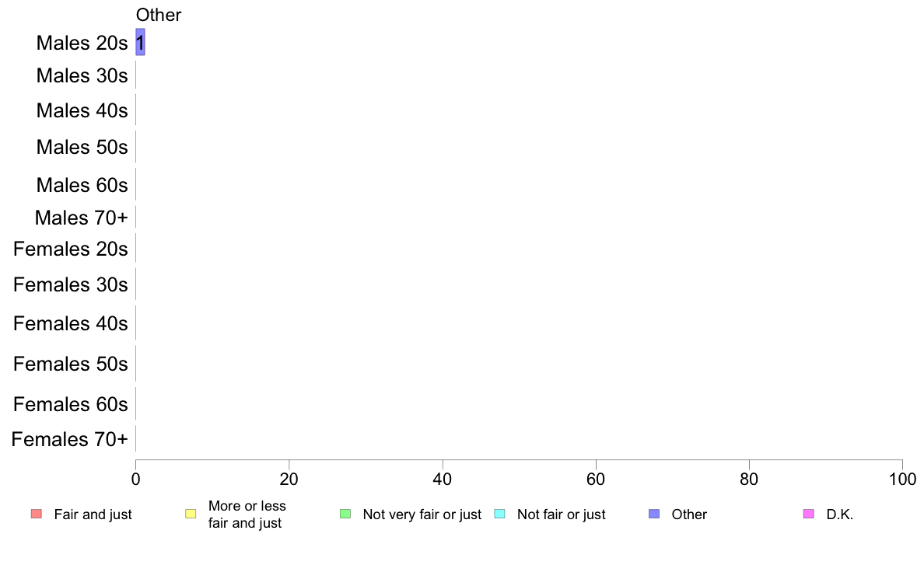This screenshot has height=572, width=924.
Task: Select the Females 20s row label
Action: point(71,249)
